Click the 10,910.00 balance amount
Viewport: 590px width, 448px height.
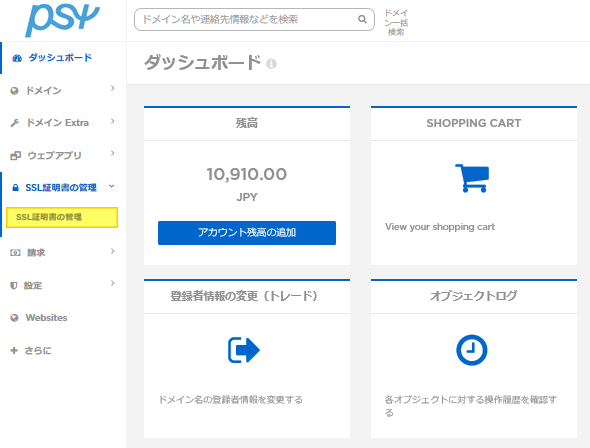[247, 174]
